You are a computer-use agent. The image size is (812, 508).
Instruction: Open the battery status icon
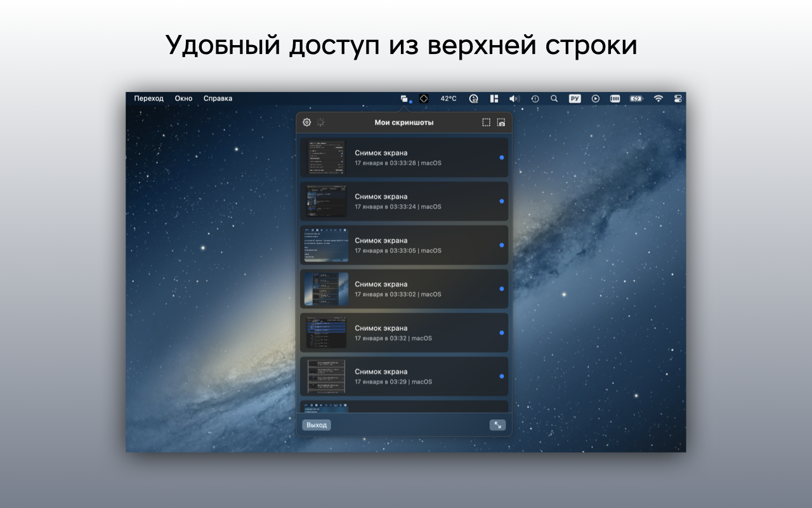pyautogui.click(x=636, y=98)
